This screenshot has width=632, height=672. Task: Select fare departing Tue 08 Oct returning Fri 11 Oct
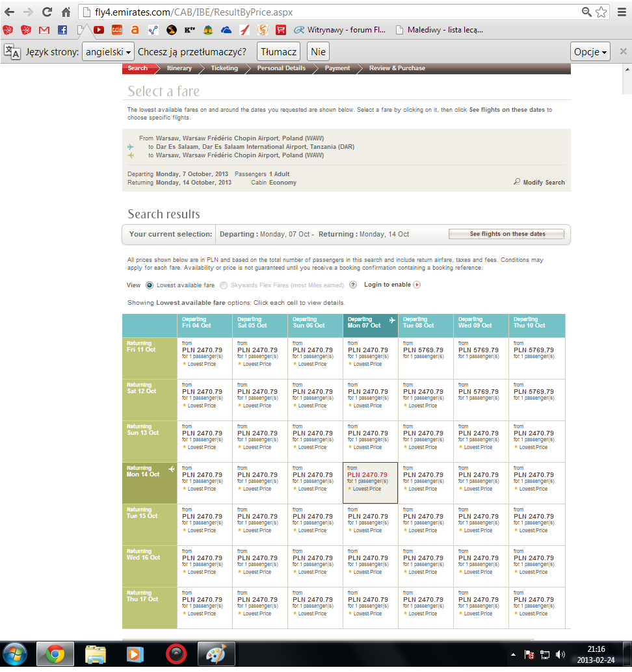pyautogui.click(x=426, y=358)
